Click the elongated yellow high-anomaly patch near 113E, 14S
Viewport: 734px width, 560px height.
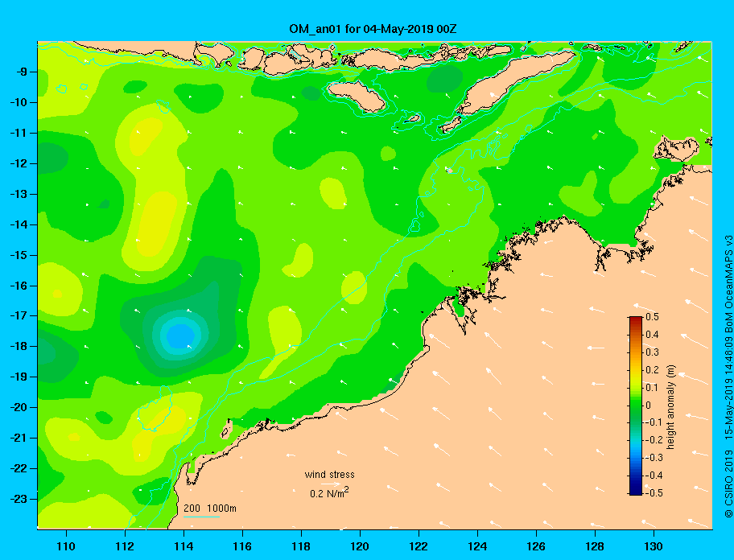click(x=157, y=224)
